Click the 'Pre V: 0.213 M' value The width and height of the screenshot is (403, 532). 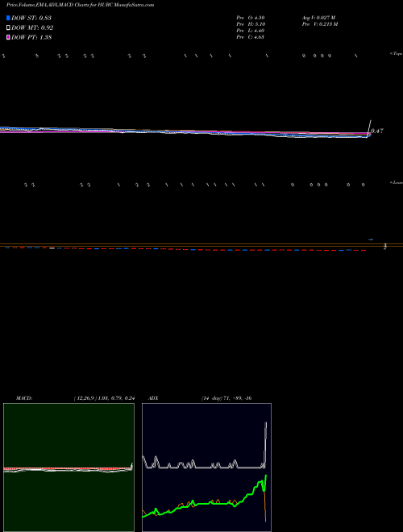tap(321, 24)
